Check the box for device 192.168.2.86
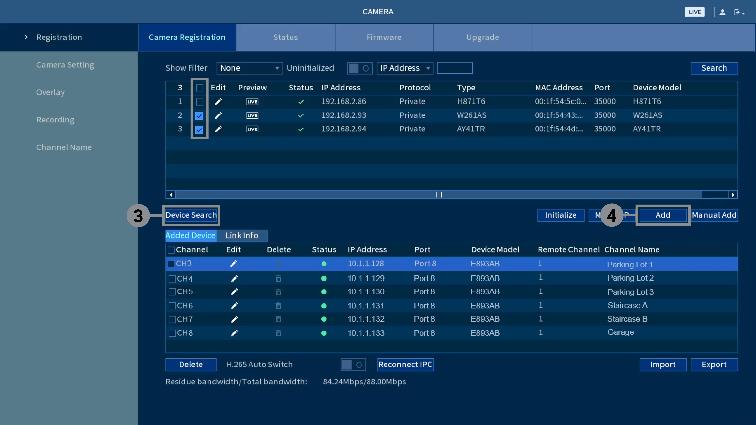756x425 pixels. coord(199,102)
